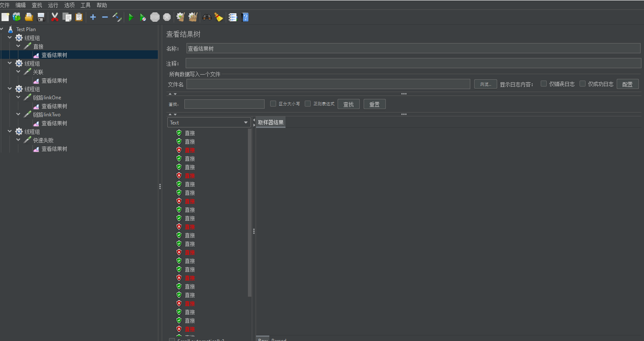The image size is (644, 341).
Task: Click Start no pauses toolbar icon
Action: [143, 17]
